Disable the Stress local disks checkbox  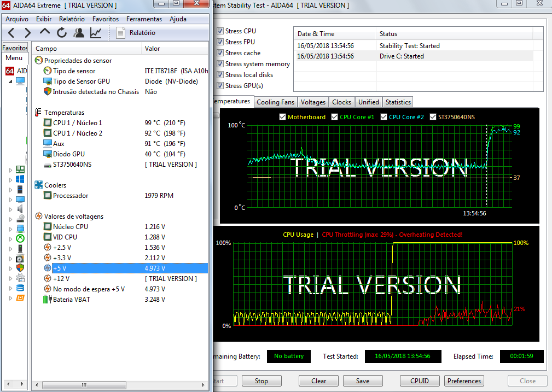tap(220, 74)
